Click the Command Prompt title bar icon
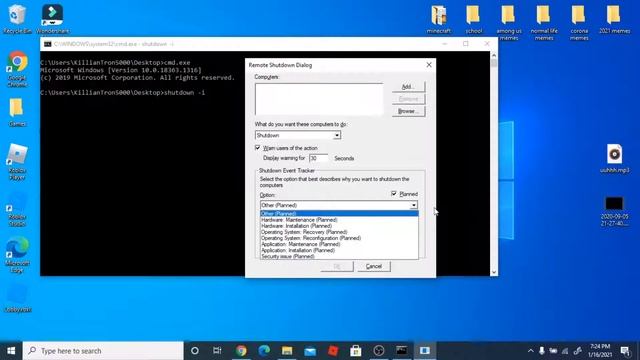640x360 pixels. (x=47, y=44)
